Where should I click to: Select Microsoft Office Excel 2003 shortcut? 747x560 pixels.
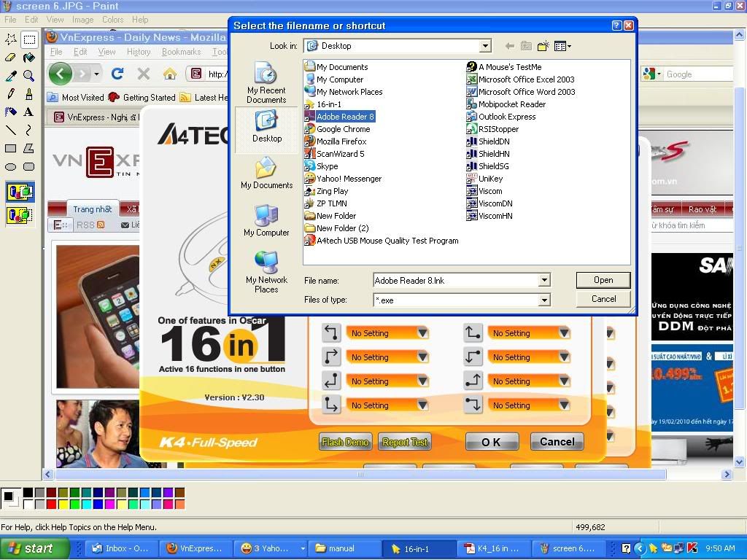pos(526,79)
